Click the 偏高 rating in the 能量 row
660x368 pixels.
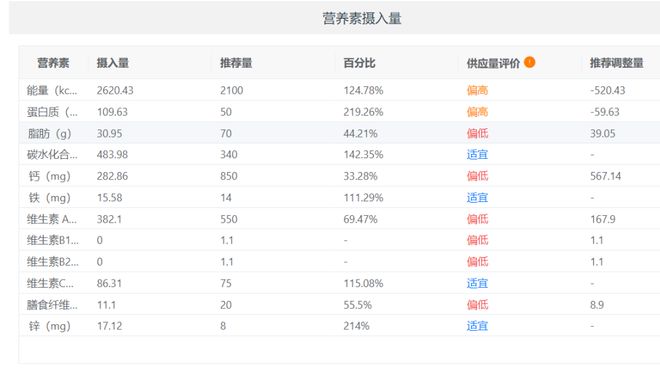pos(477,90)
